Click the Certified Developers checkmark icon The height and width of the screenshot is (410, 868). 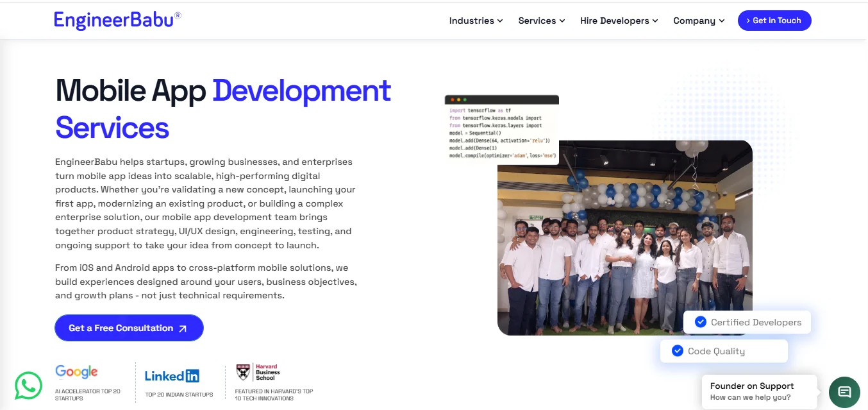701,322
